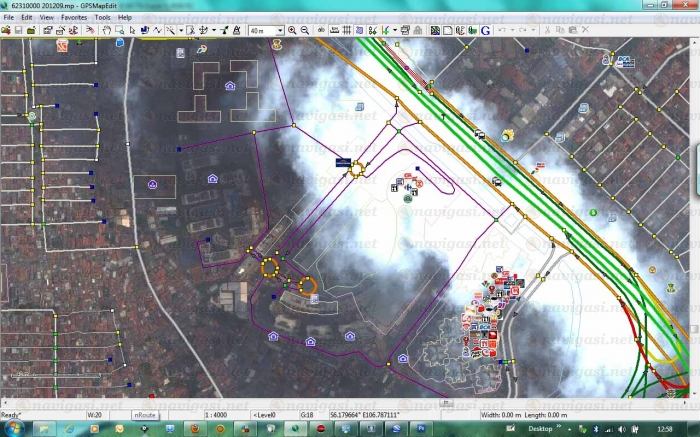Viewport: 700px width, 437px height.
Task: Click the nRoute status bar button
Action: click(x=145, y=414)
